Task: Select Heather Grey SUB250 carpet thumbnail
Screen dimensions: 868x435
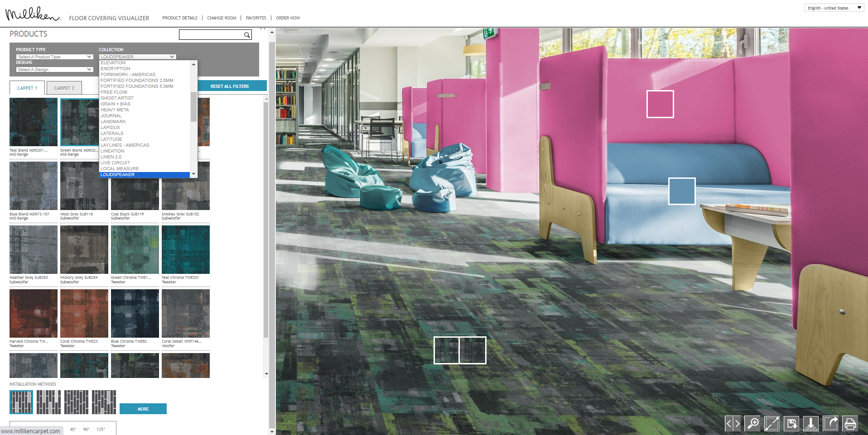Action: (x=34, y=249)
